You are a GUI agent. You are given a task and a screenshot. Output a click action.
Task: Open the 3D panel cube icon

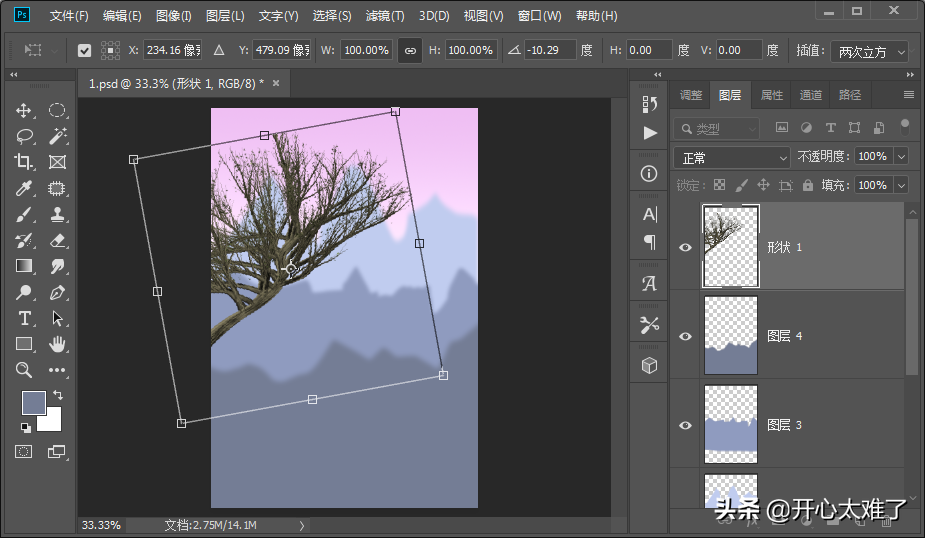tap(650, 366)
